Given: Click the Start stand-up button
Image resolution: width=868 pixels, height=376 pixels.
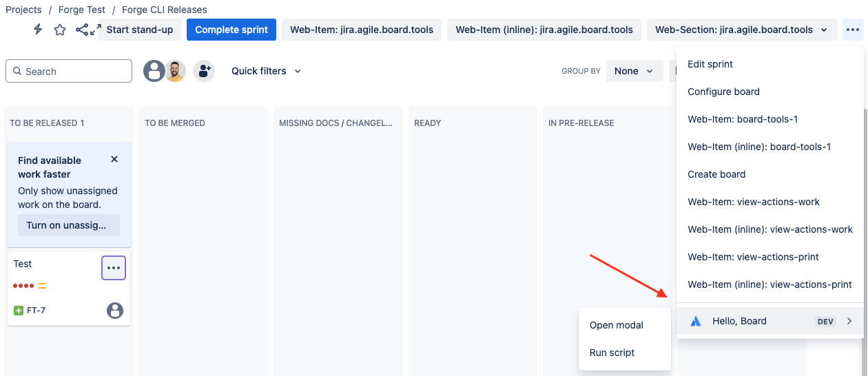Looking at the screenshot, I should coord(140,30).
